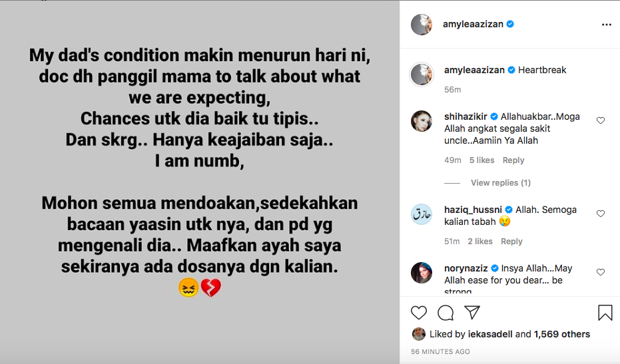
Task: Open the comment bubble icon
Action: [446, 313]
